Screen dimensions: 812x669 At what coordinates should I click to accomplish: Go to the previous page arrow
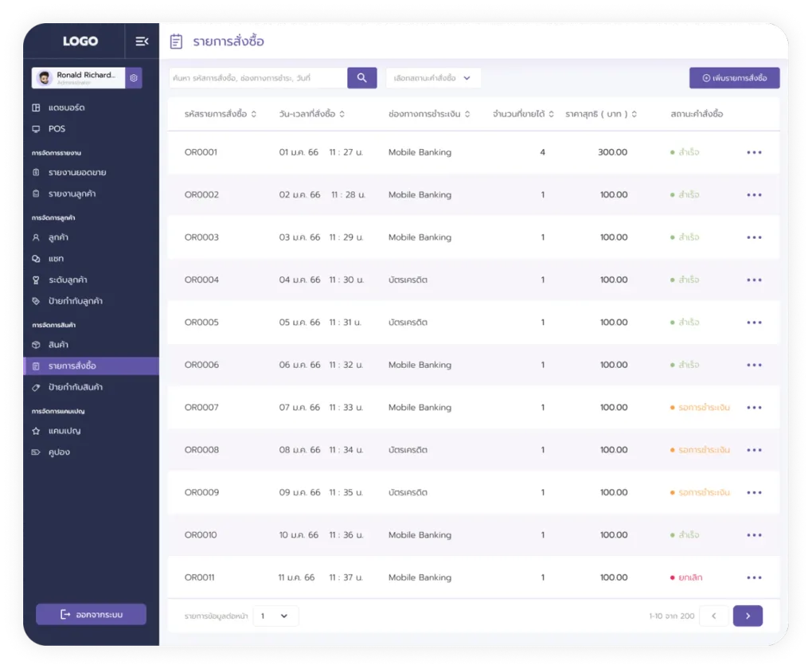coord(714,616)
